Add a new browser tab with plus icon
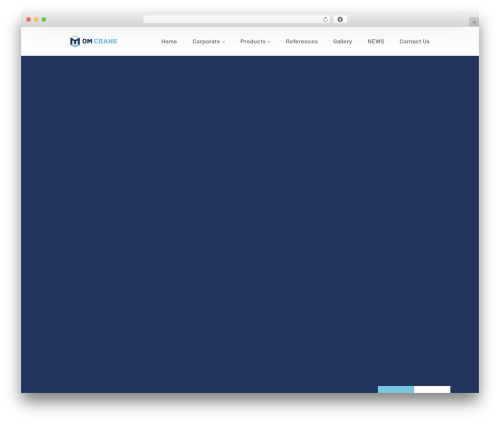 (474, 22)
